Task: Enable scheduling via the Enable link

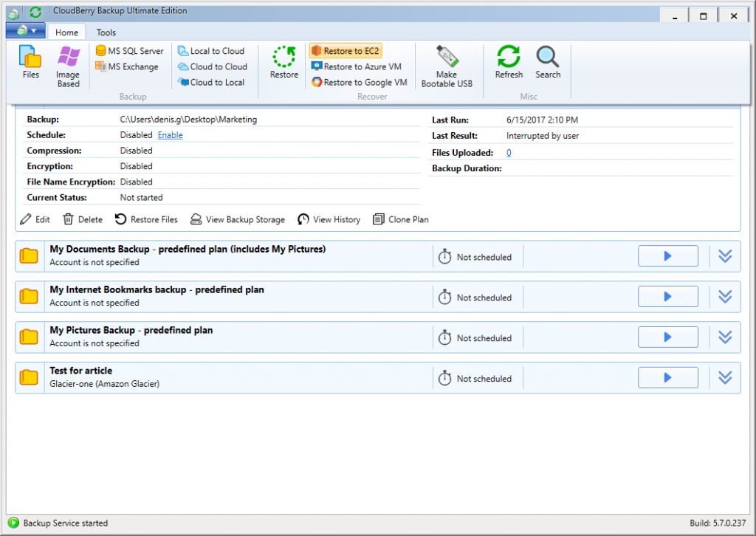Action: pos(170,135)
